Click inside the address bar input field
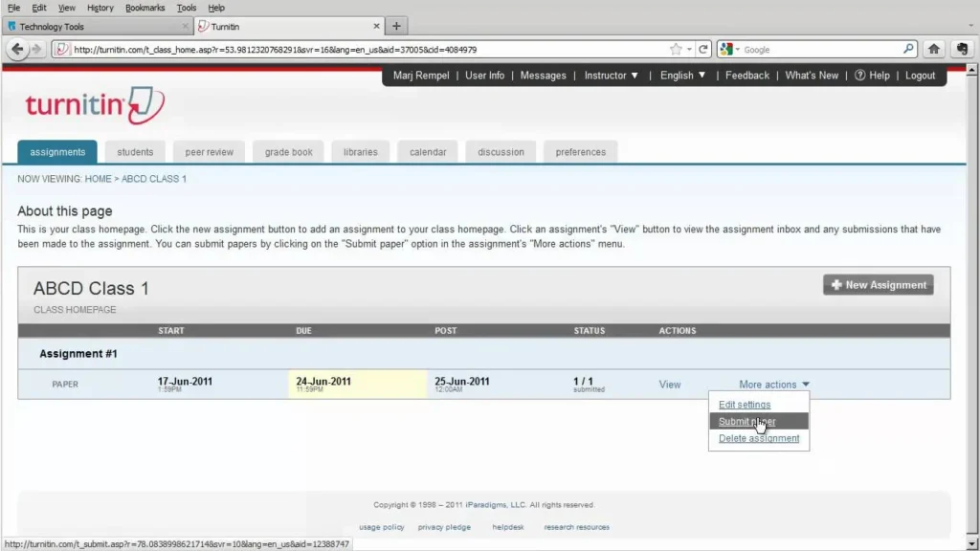The height and width of the screenshot is (551, 980). coord(383,49)
